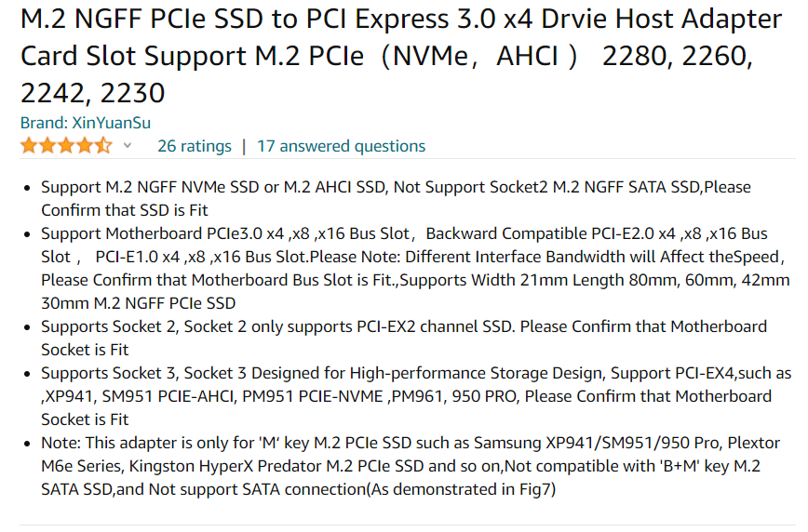The width and height of the screenshot is (808, 532).
Task: Select the bullet about NVMe or AHCI SSD support
Action: tap(396, 199)
